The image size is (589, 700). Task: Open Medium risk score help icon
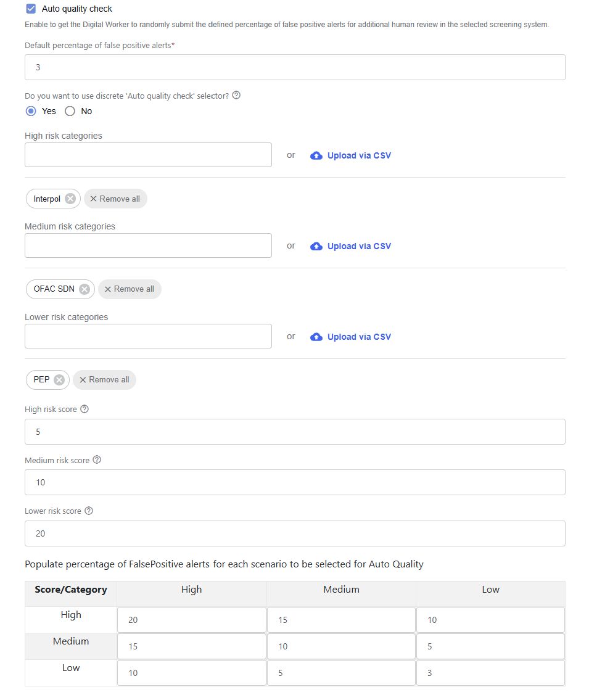pyautogui.click(x=97, y=460)
